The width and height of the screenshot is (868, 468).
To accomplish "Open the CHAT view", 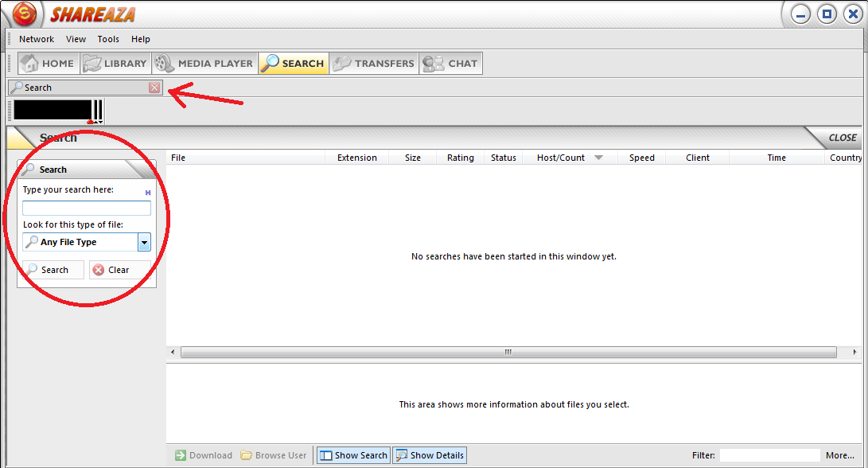I will 450,63.
